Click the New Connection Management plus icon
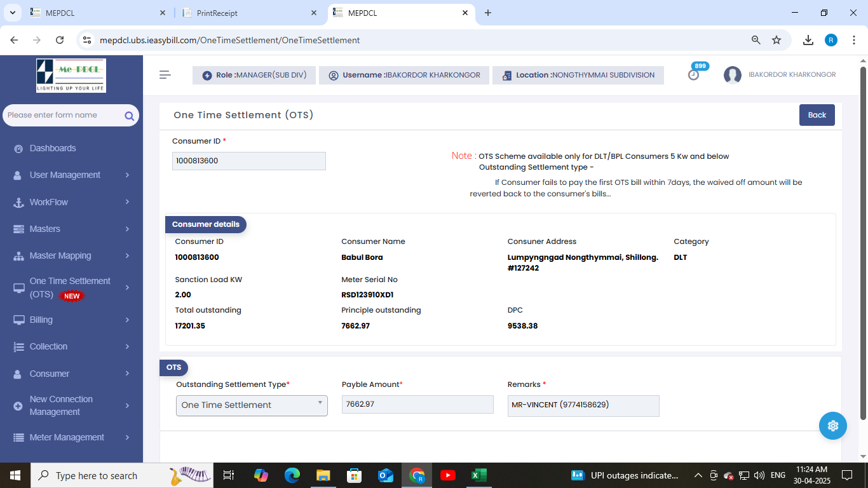 tap(18, 406)
